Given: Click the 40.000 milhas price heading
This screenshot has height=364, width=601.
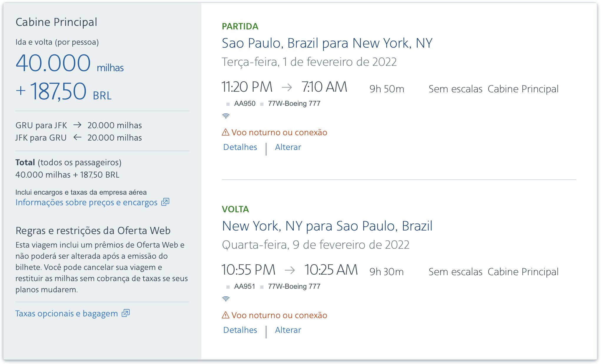Looking at the screenshot, I should (x=69, y=63).
